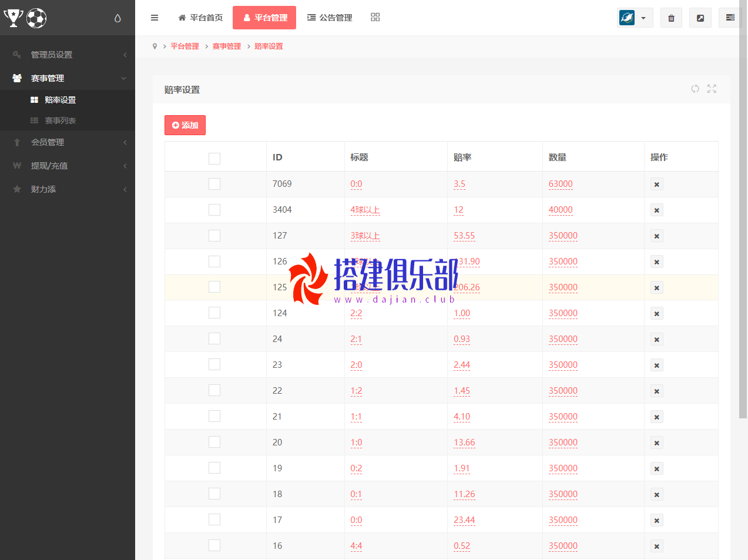The image size is (748, 560).
Task: Open the user avatar dropdown arrow
Action: (643, 18)
